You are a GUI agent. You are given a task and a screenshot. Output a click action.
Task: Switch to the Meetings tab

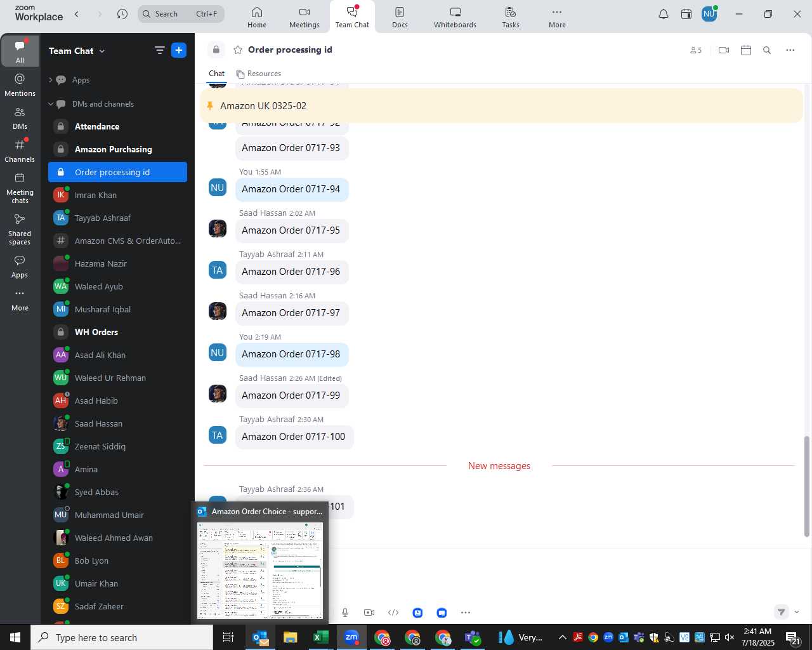pyautogui.click(x=304, y=17)
